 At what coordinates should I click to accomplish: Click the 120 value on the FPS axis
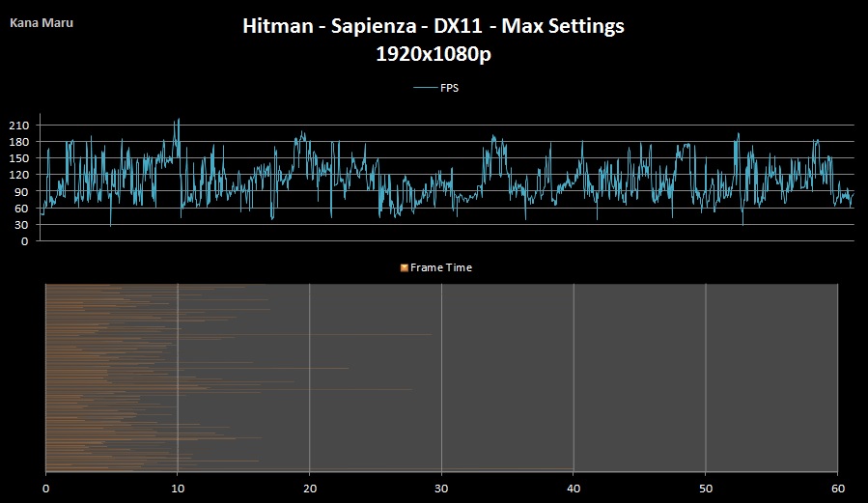click(18, 176)
